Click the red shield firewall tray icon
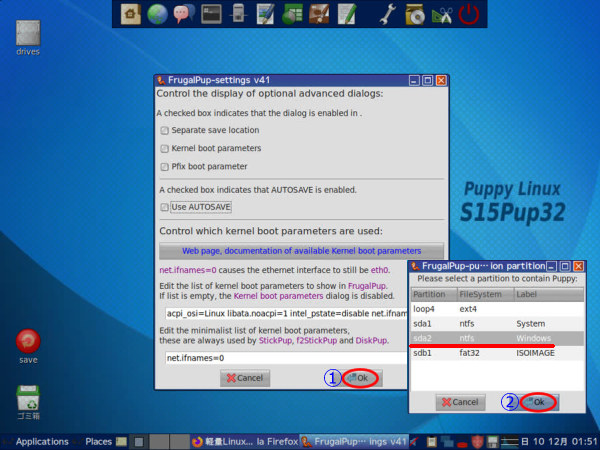The height and width of the screenshot is (450, 600). 477,442
